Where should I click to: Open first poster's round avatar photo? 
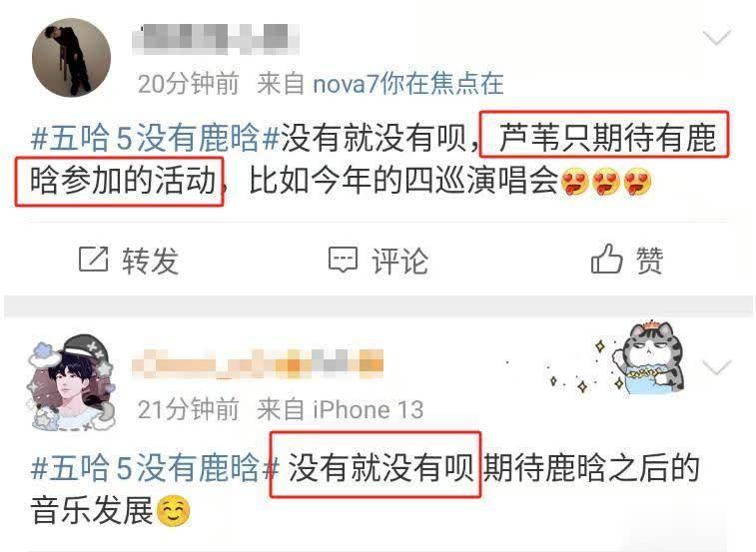coord(71,57)
